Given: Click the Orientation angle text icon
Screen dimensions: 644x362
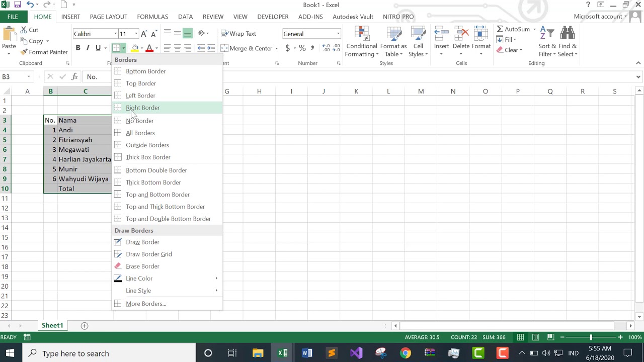Looking at the screenshot, I should tap(201, 34).
